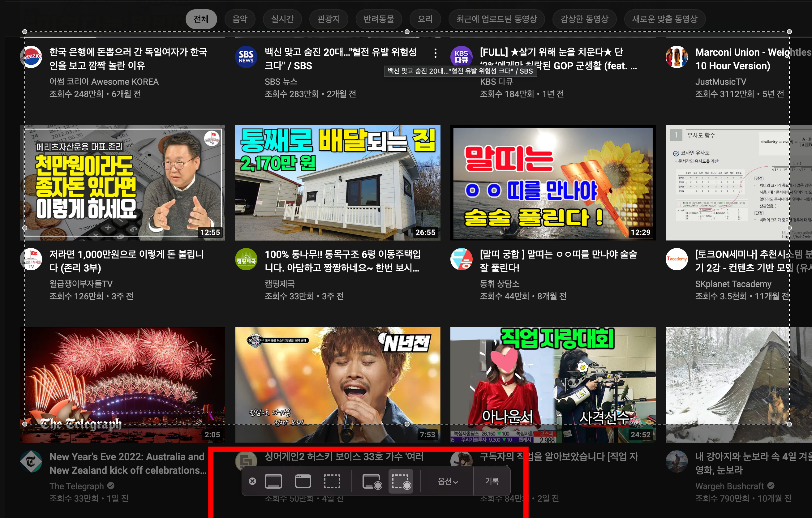Open title 한국 은행에 돈뽑으러 간 독일여자가
The image size is (812, 518).
click(128, 59)
